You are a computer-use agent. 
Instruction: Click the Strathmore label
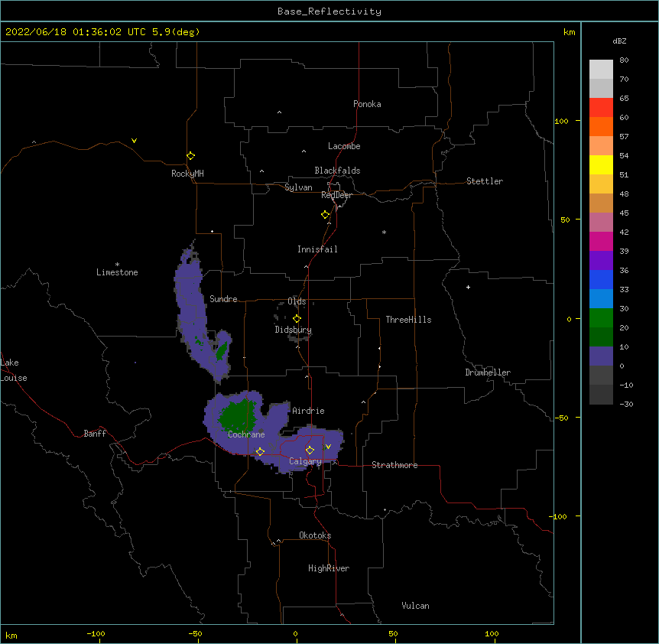394,465
